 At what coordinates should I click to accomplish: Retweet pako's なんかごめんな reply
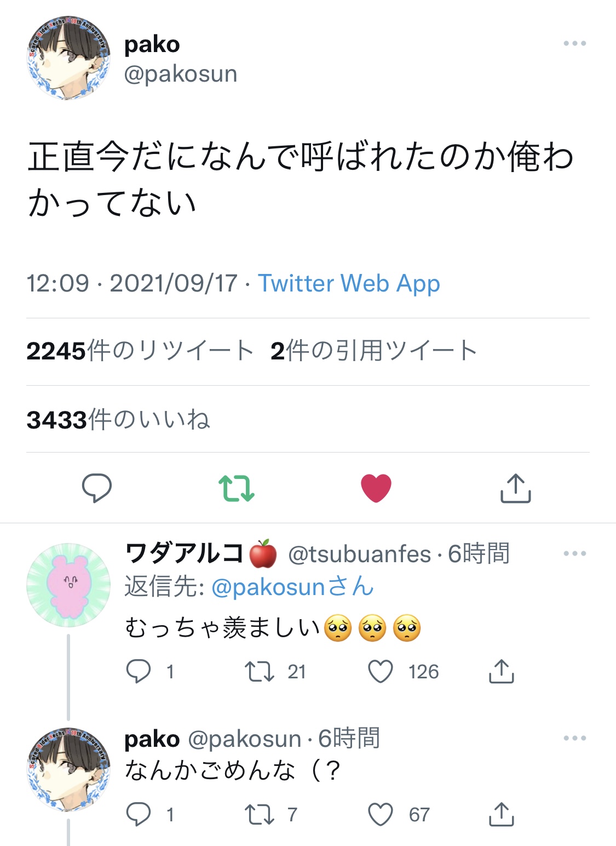pos(260,814)
